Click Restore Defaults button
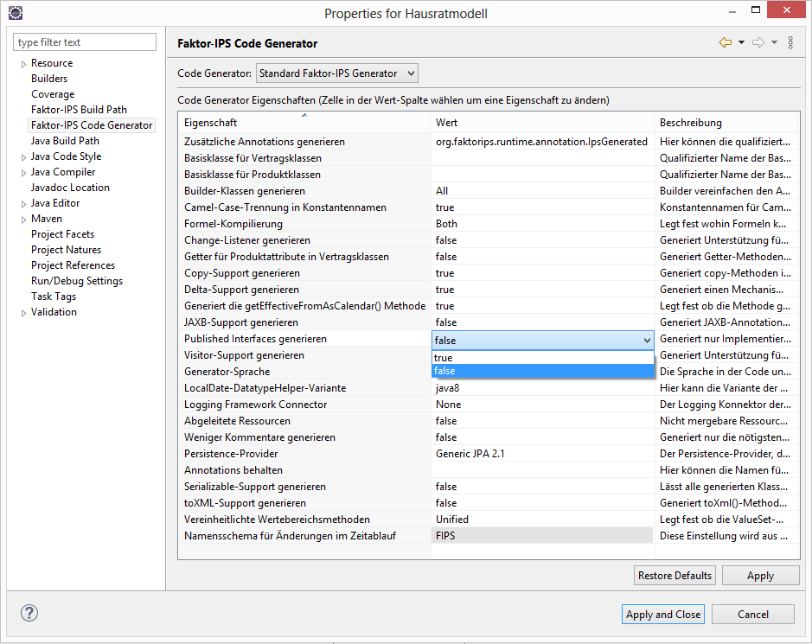This screenshot has width=812, height=644. 675,575
